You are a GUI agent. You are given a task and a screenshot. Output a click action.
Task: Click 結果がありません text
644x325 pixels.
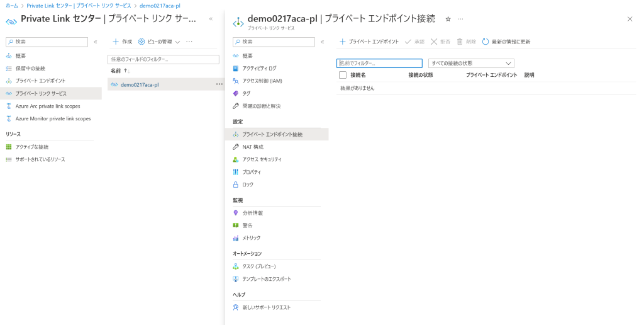tap(357, 88)
